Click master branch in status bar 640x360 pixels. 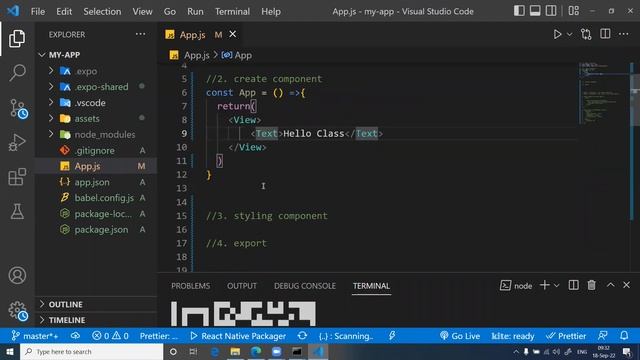coord(35,336)
